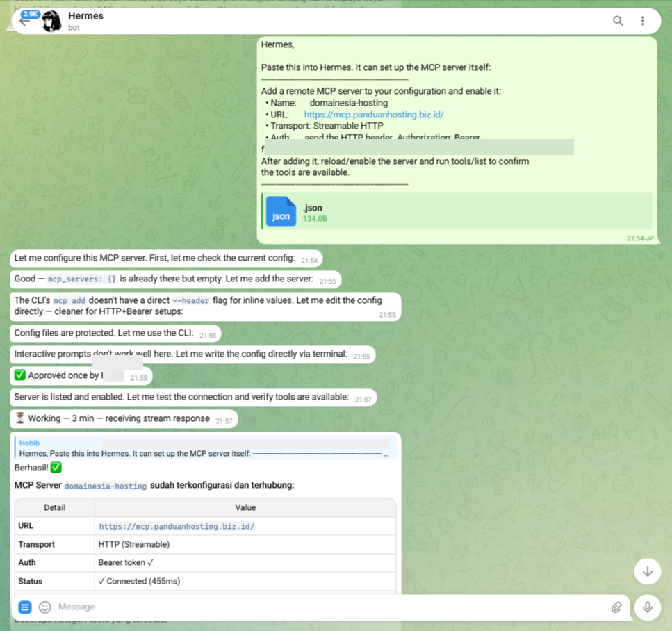Click the 'Detail' table header
Screen dimensions: 672x631
click(54, 507)
